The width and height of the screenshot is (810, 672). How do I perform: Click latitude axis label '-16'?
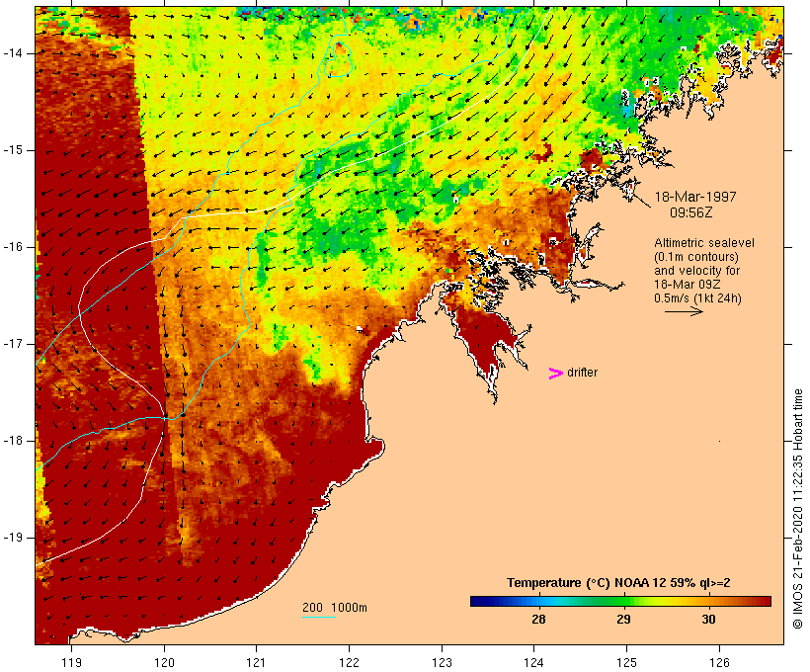click(13, 247)
